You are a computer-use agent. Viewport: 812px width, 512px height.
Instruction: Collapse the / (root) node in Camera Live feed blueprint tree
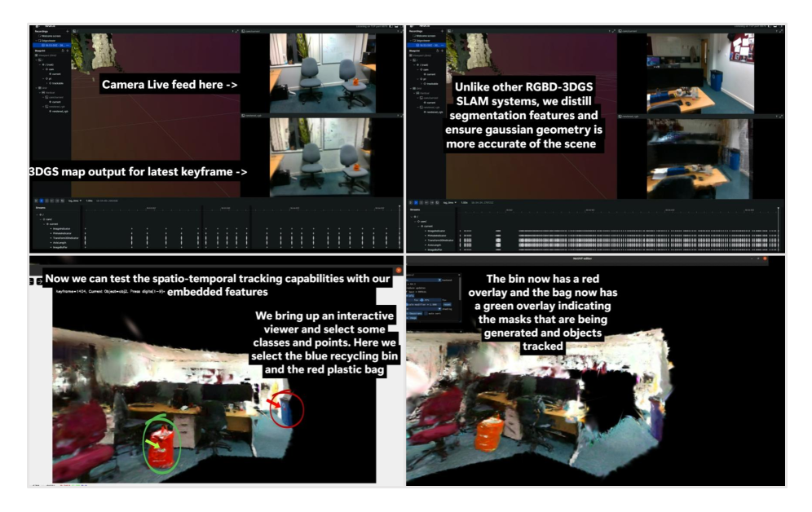pos(40,64)
